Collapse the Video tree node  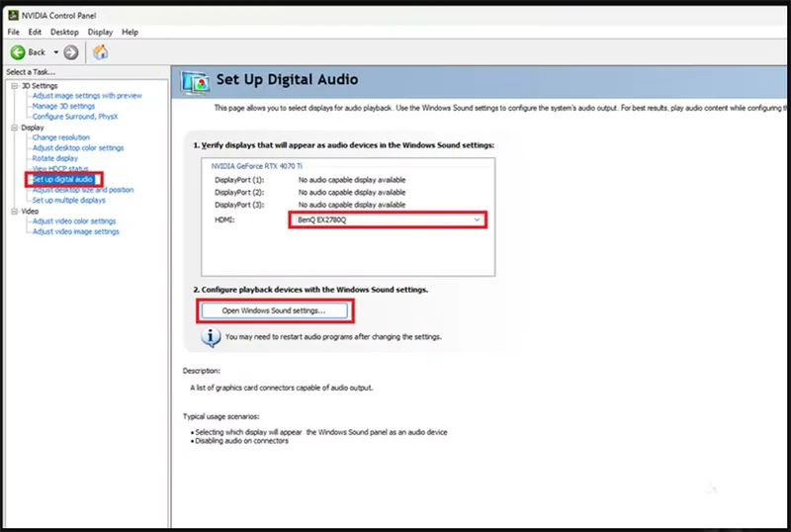click(x=13, y=211)
